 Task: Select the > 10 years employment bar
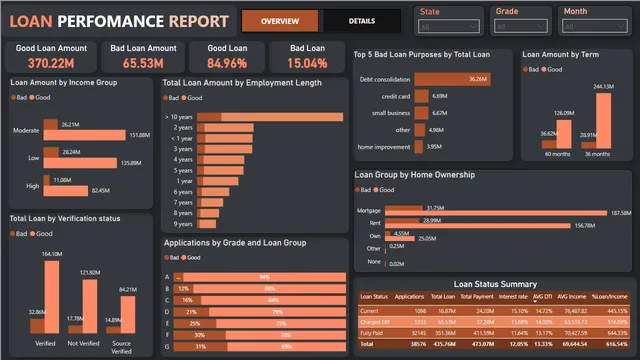[x=270, y=117]
